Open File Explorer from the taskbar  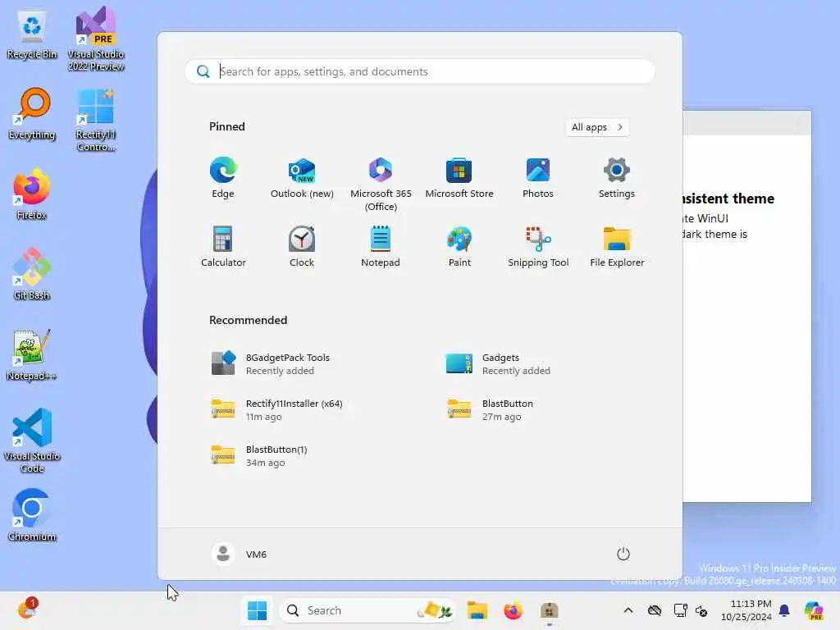point(477,610)
